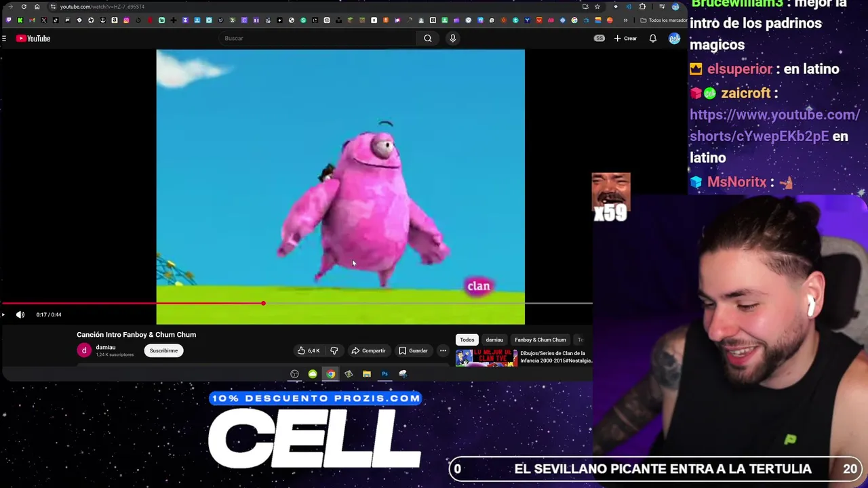
Task: Open the YouTube account avatar menu
Action: (674, 39)
